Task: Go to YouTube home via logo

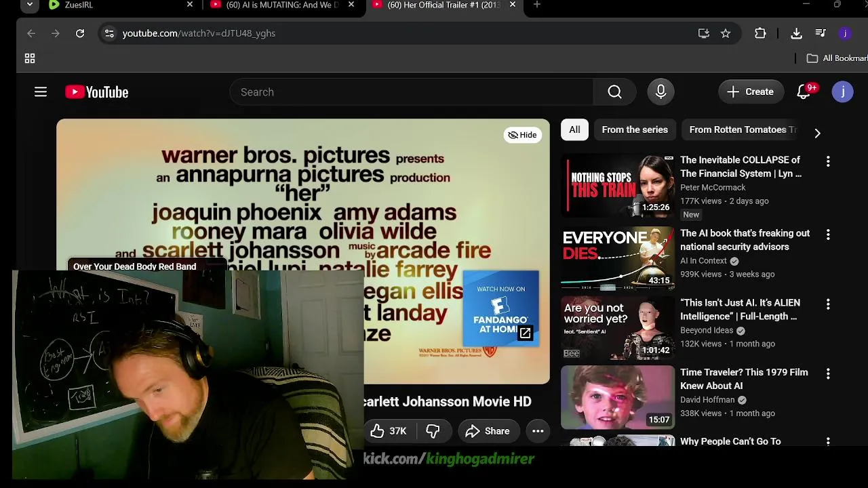Action: (x=97, y=92)
